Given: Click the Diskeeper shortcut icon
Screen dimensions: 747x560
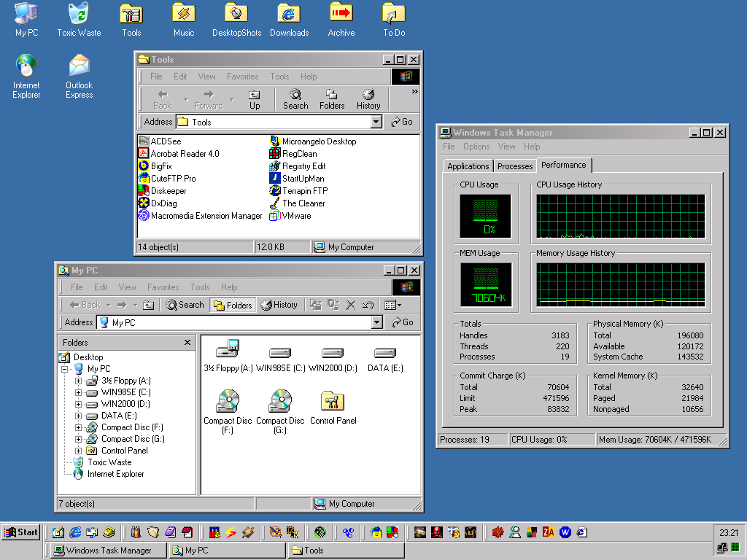Looking at the screenshot, I should [144, 191].
